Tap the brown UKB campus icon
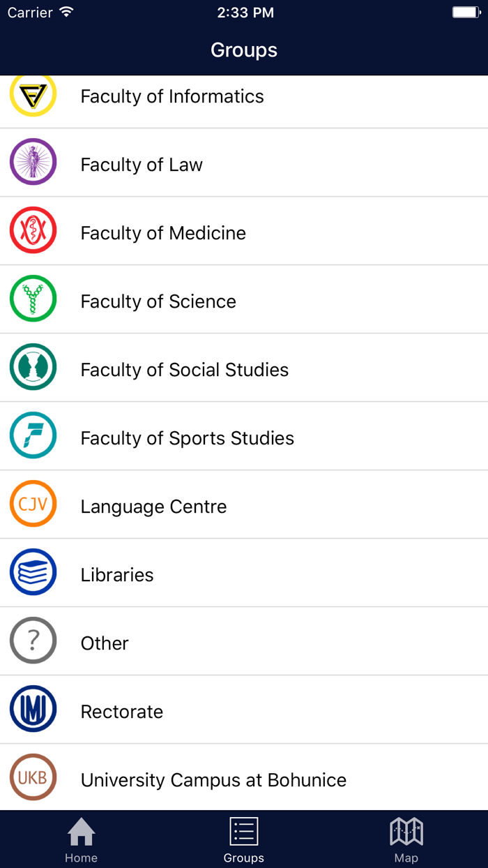Viewport: 488px width, 868px height. tap(33, 777)
